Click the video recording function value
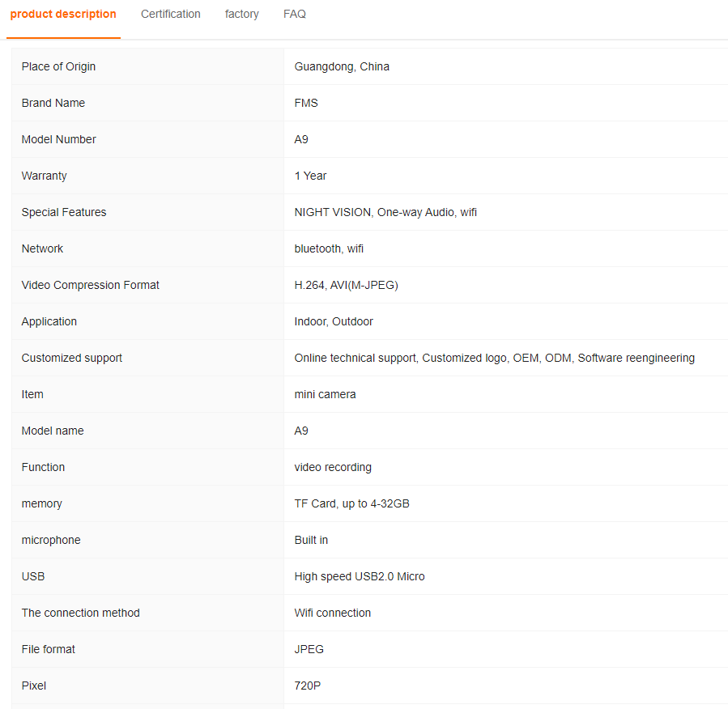728x709 pixels. click(333, 467)
